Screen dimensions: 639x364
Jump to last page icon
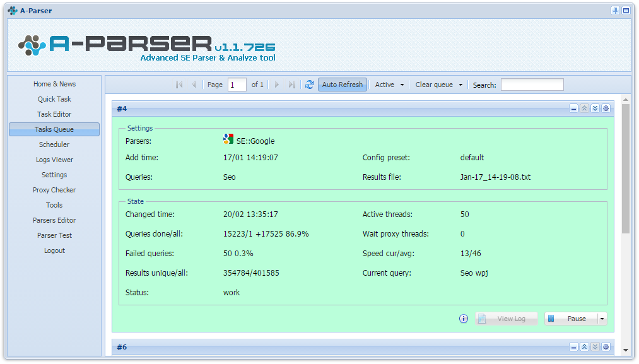click(x=292, y=85)
